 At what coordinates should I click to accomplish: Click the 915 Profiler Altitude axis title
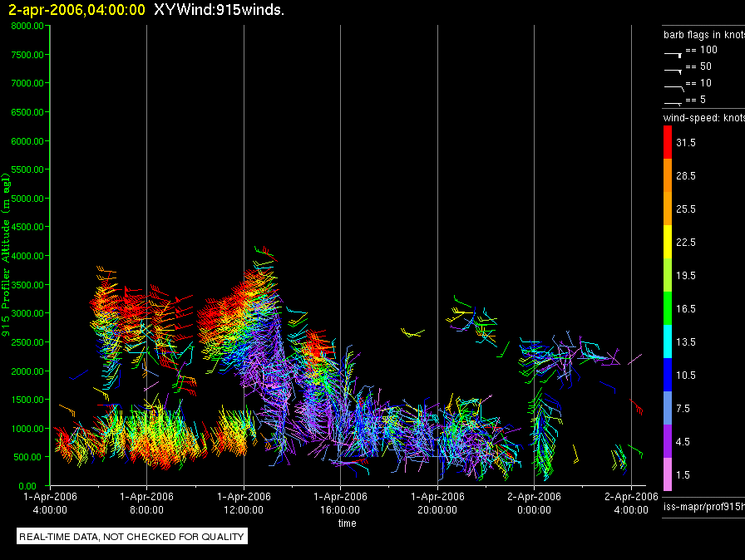click(6, 255)
